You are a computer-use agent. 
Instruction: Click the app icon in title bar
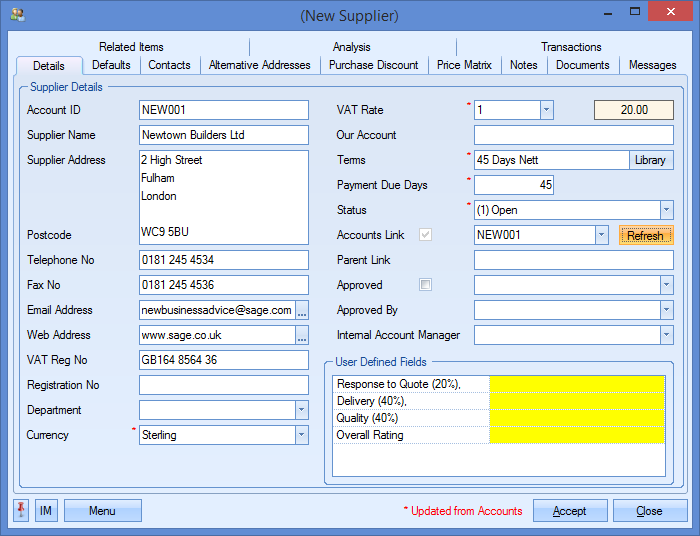(17, 15)
